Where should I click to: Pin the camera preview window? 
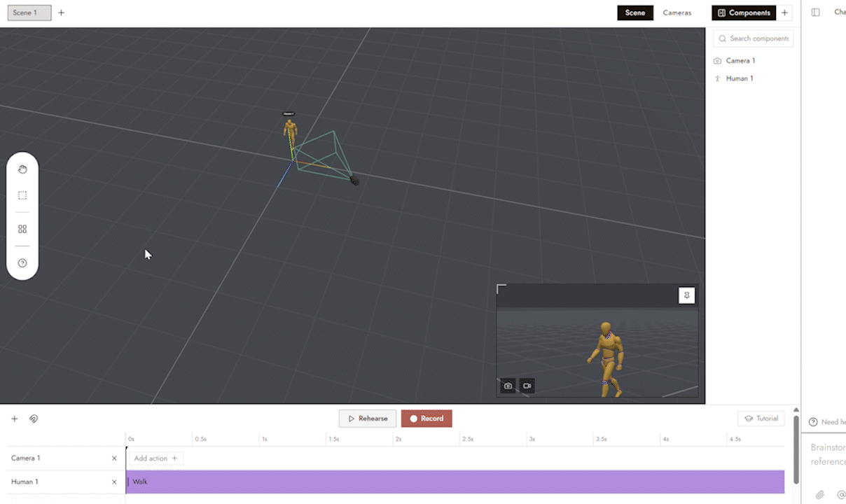point(687,296)
